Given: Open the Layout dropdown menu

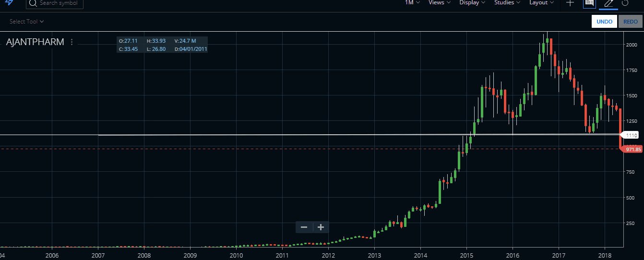Looking at the screenshot, I should pos(542,2).
